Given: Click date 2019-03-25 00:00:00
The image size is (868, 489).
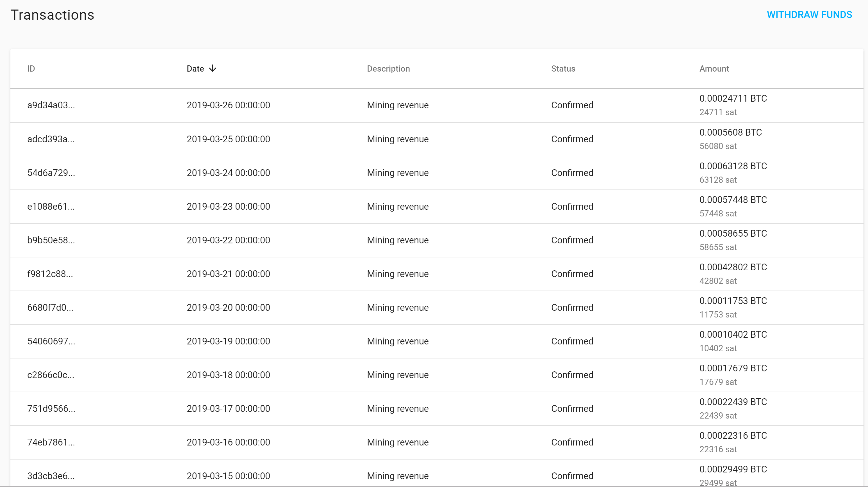Looking at the screenshot, I should (x=228, y=139).
